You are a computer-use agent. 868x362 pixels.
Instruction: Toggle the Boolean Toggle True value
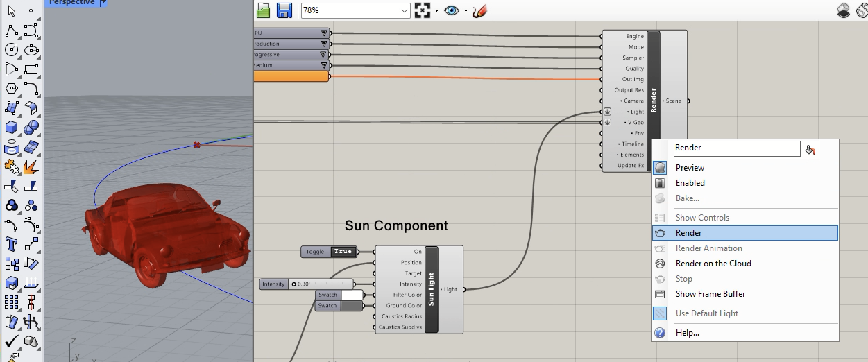343,251
